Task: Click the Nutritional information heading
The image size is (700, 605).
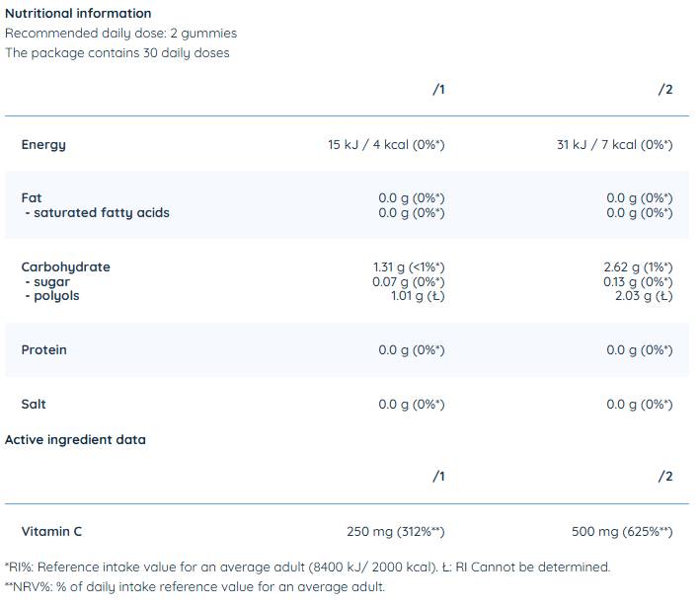Action: pos(79,14)
